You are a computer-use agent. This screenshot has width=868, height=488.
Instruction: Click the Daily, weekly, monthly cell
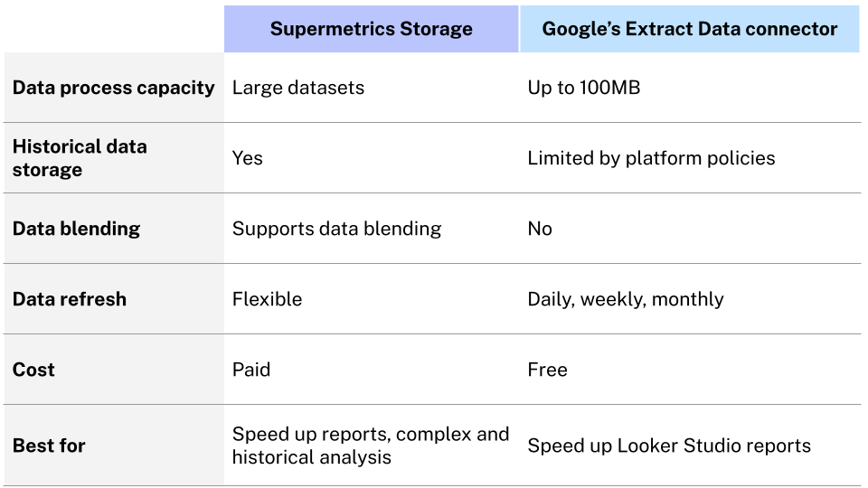click(626, 299)
